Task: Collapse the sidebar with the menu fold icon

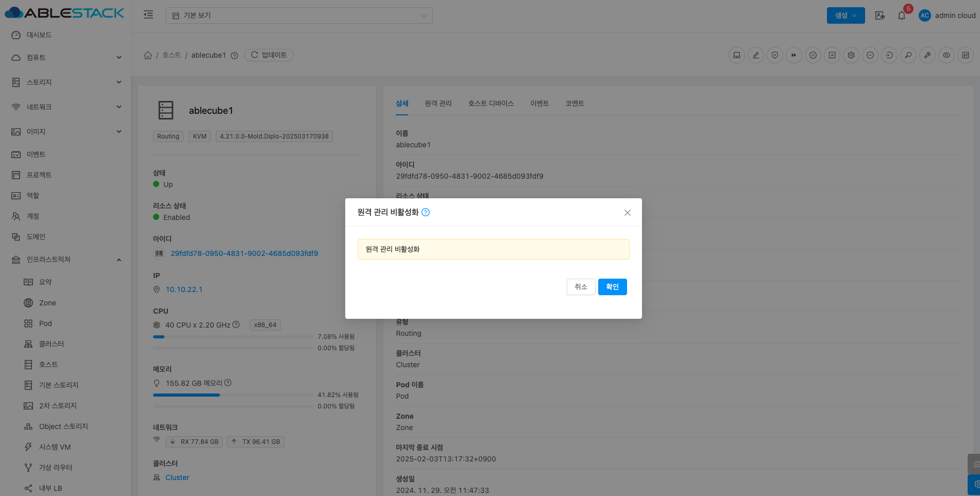Action: point(148,15)
